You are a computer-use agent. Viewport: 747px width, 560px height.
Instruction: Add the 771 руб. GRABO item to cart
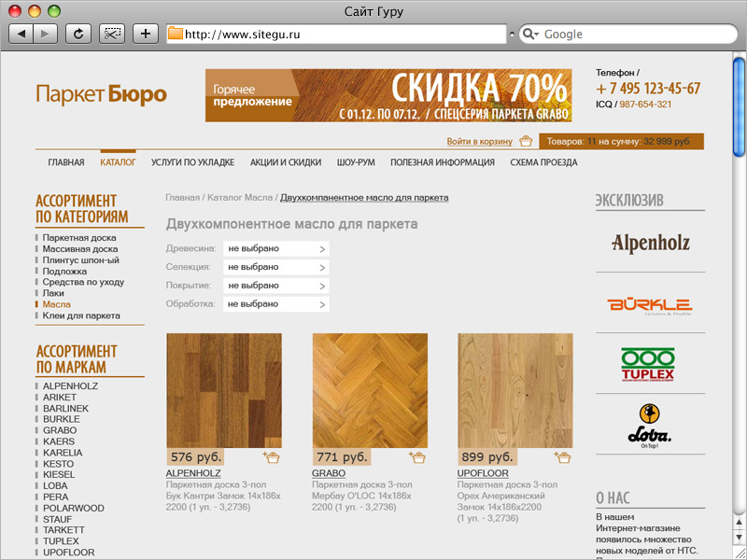pos(416,457)
